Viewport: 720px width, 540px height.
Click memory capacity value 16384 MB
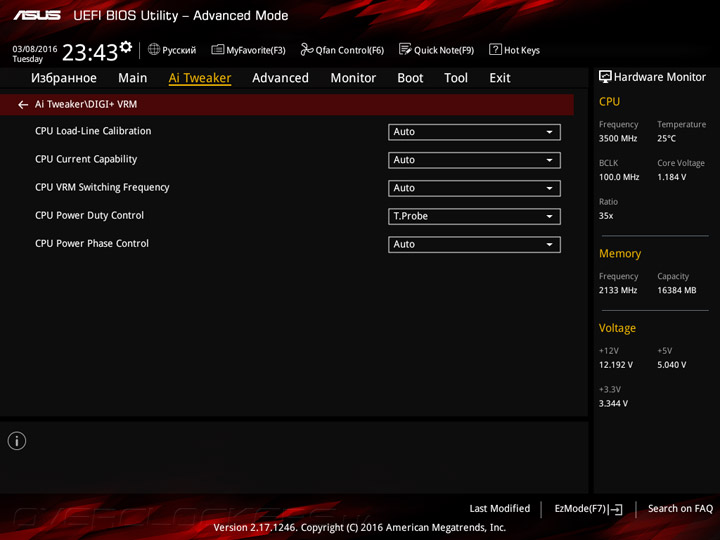[677, 290]
